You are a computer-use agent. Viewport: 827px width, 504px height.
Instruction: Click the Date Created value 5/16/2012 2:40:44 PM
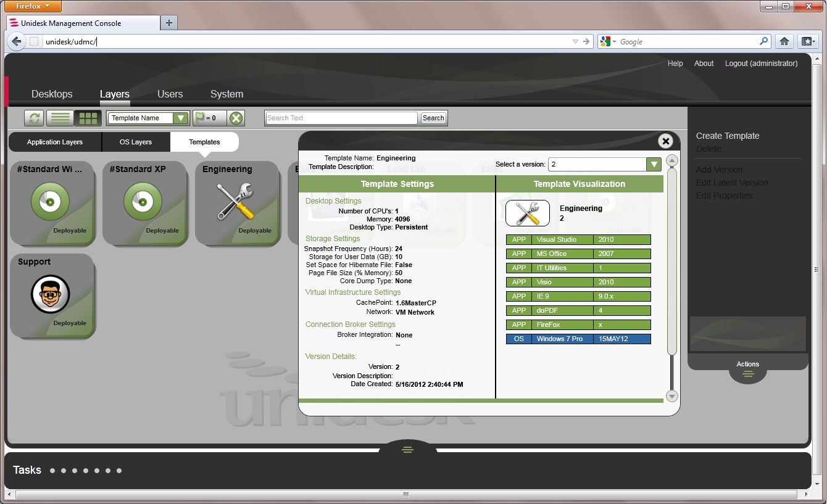click(x=430, y=384)
